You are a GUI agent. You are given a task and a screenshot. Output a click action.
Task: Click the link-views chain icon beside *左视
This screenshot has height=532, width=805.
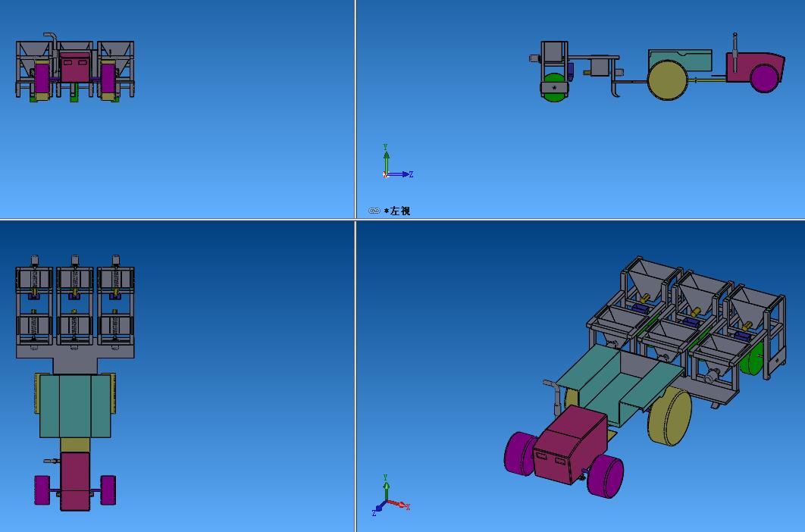point(374,211)
